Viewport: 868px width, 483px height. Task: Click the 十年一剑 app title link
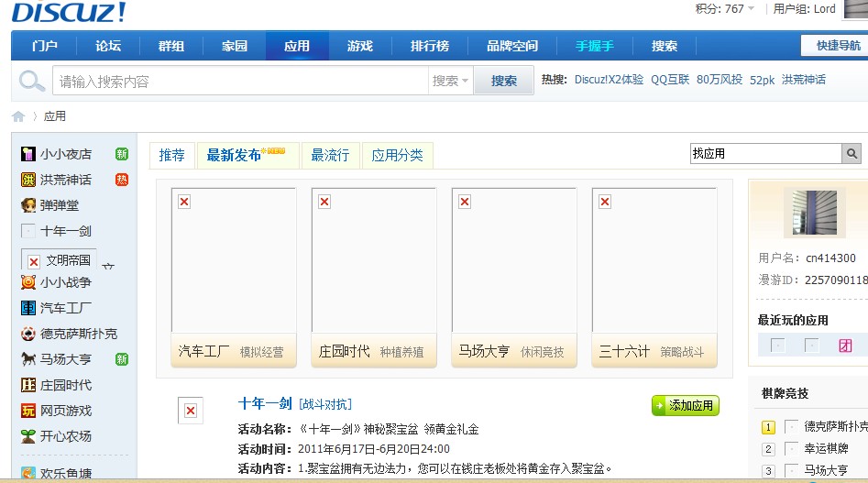pyautogui.click(x=265, y=404)
